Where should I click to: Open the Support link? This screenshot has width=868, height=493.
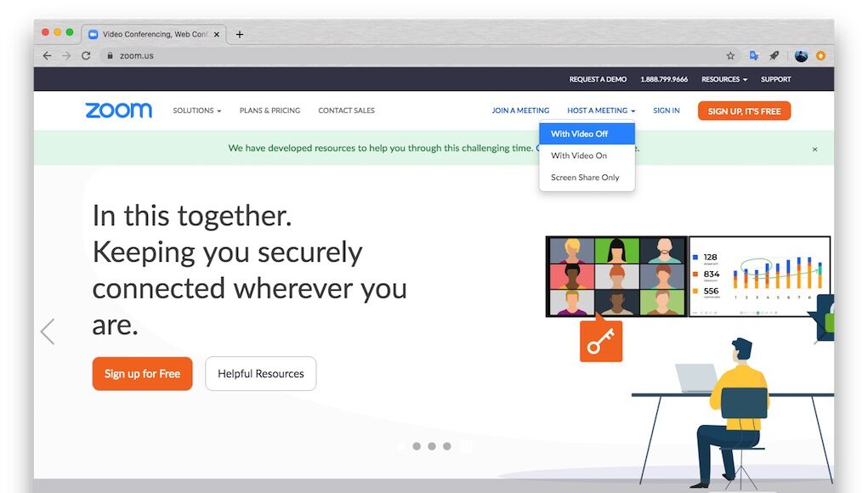point(775,79)
